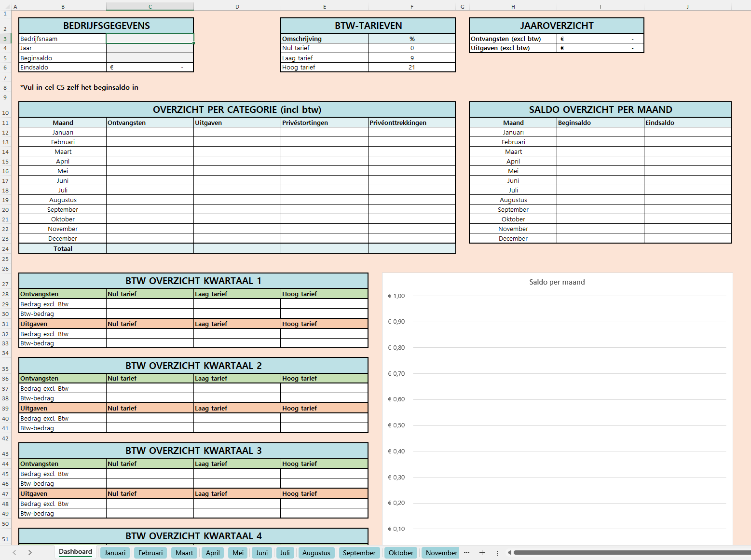Select the Bedrijfsnaam input cell

[150, 39]
